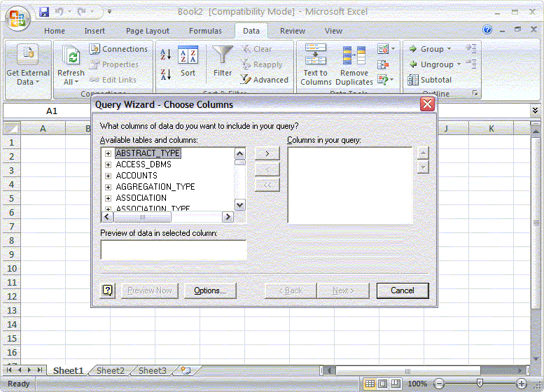This screenshot has height=392, width=544.
Task: Sort Z to A descending
Action: click(x=165, y=74)
